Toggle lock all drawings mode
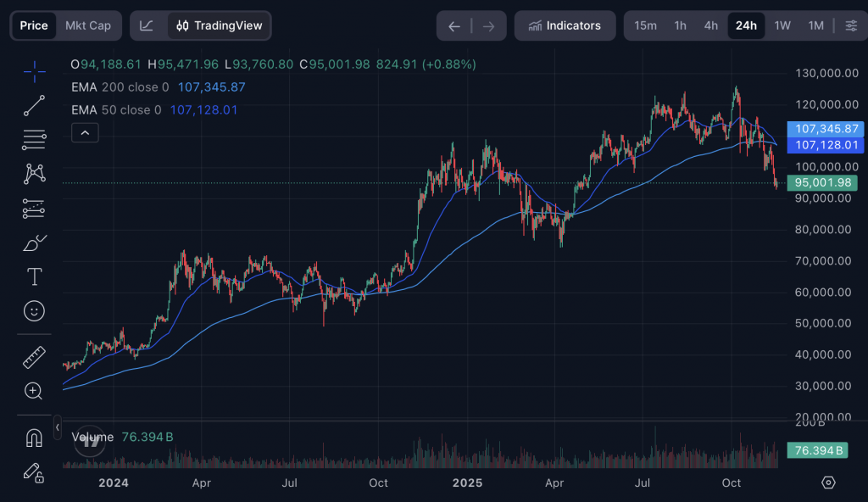The image size is (868, 502). [34, 471]
